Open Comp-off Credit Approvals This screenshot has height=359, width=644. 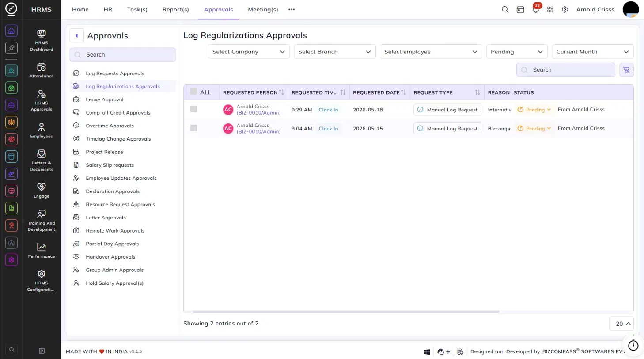(x=118, y=113)
